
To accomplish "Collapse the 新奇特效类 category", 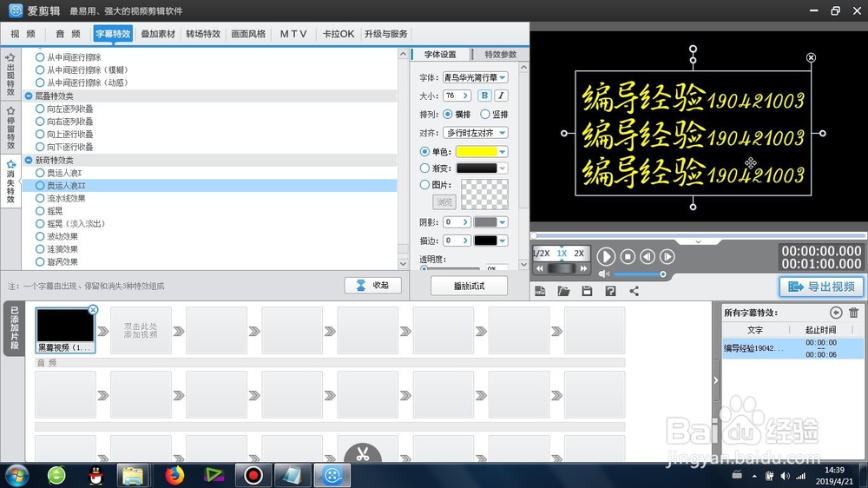I will pyautogui.click(x=29, y=160).
